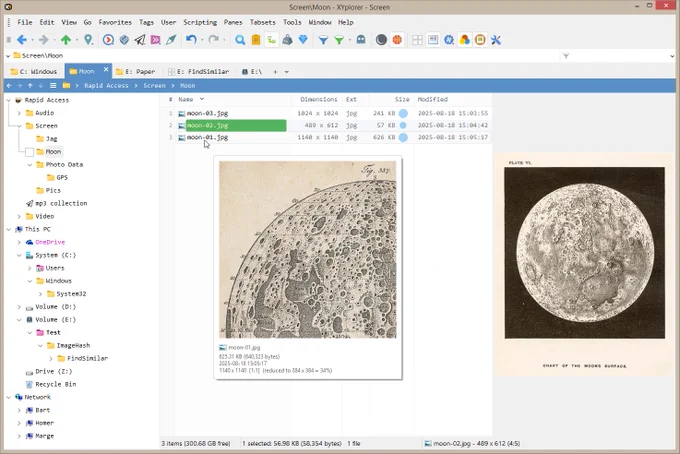
Task: Toggle the orange rounded-square toolbar icon
Action: click(480, 40)
